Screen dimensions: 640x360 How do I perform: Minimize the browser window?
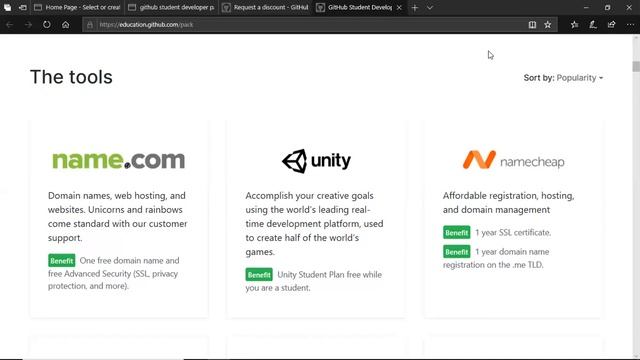click(x=586, y=8)
